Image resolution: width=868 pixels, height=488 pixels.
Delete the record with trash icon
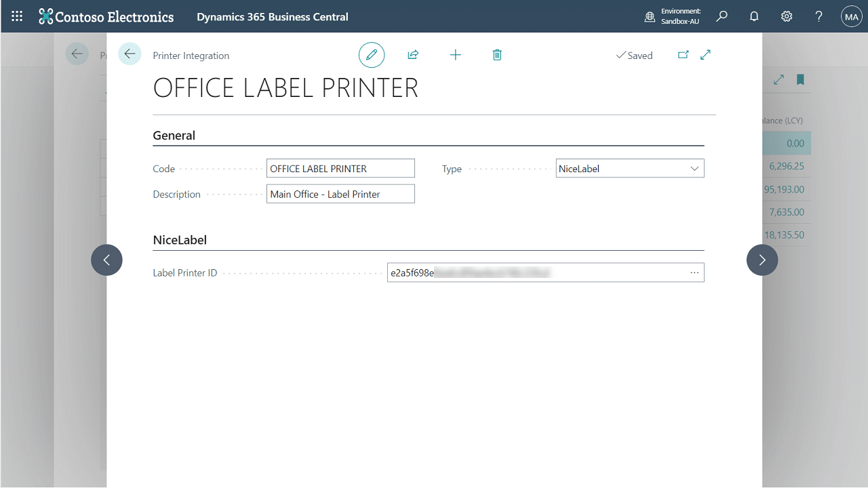point(497,55)
